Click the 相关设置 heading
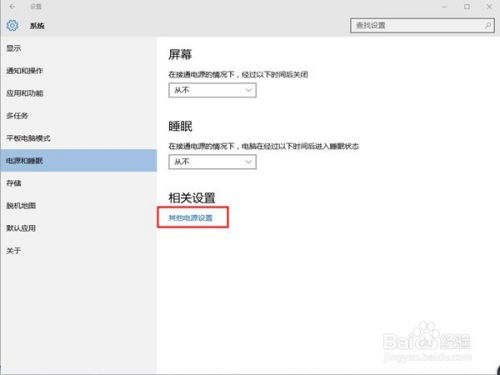The width and height of the screenshot is (500, 375). tap(192, 198)
